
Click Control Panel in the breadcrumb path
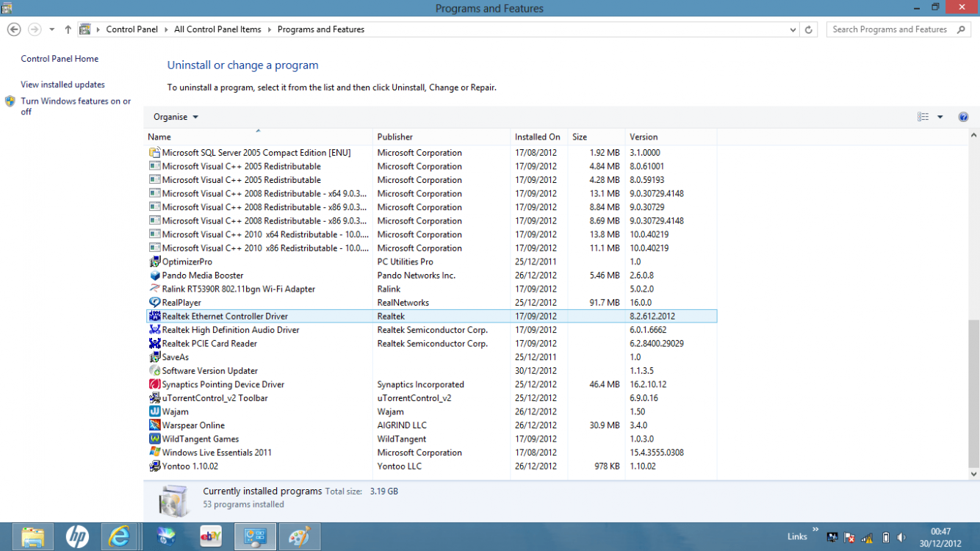coord(131,29)
